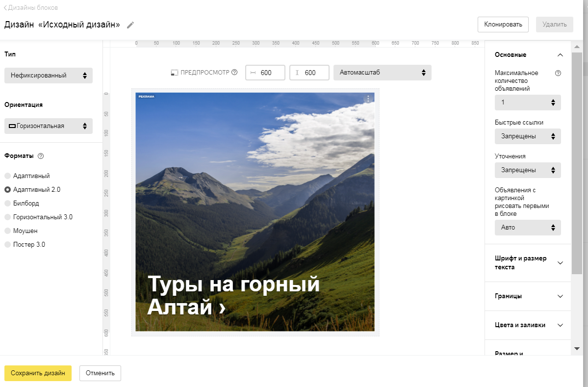This screenshot has width=588, height=387.
Task: Open the Тип dropdown showing Нефиксированный
Action: pos(48,76)
